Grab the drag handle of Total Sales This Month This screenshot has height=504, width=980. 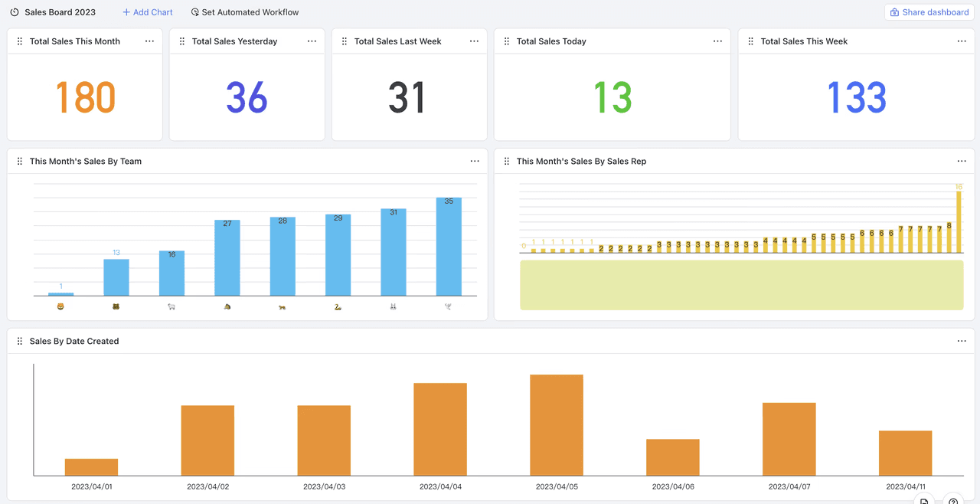pos(20,41)
